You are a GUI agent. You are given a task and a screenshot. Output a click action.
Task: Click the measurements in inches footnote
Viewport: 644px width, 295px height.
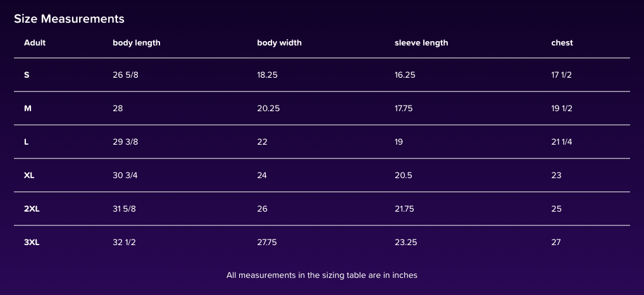pos(322,275)
